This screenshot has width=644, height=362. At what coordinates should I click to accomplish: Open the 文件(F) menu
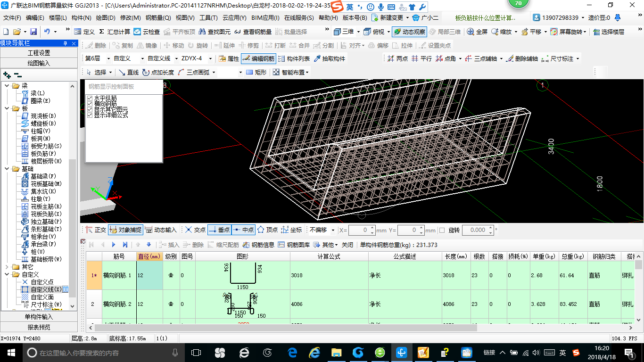pos(12,18)
